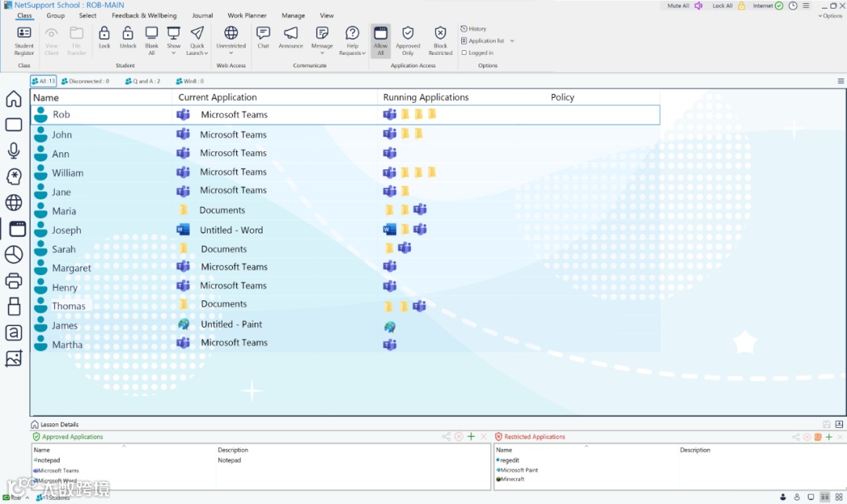Open the Options dropdown at top right
Screen dimensions: 847x504
pyautogui.click(x=831, y=16)
